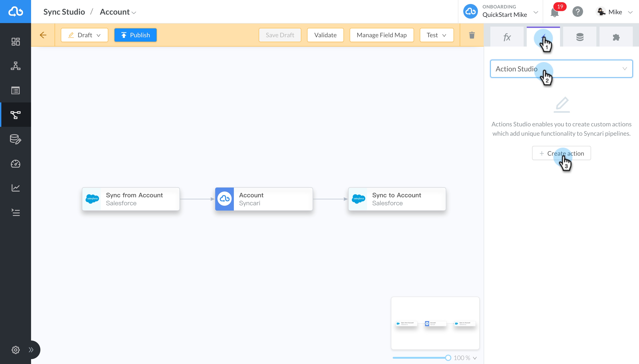Click the zoom slider handle
639x364 pixels.
pos(448,358)
